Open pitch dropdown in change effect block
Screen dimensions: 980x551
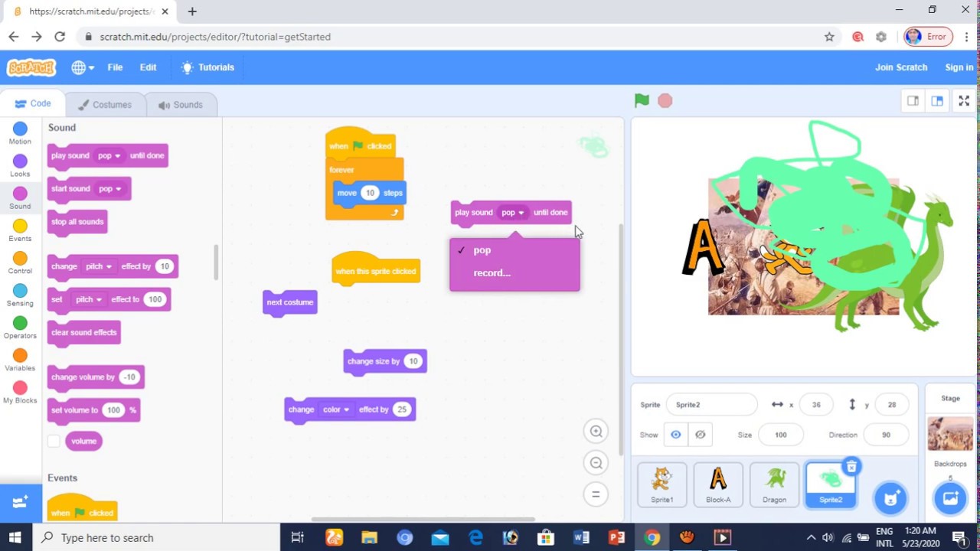click(x=99, y=266)
